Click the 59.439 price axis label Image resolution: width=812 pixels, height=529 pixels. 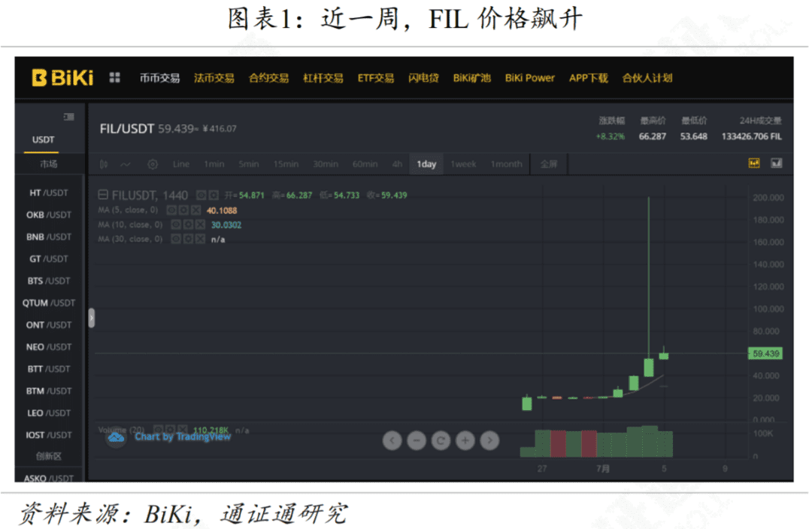click(765, 354)
